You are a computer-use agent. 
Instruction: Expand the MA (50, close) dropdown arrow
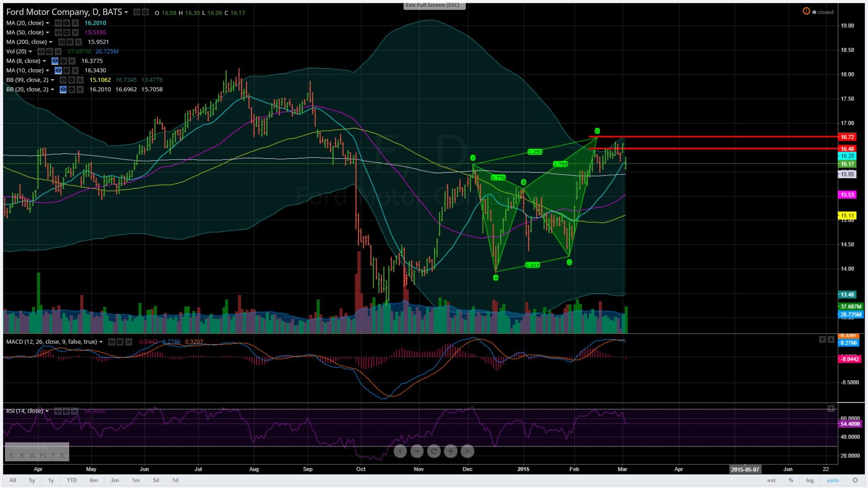coord(47,33)
